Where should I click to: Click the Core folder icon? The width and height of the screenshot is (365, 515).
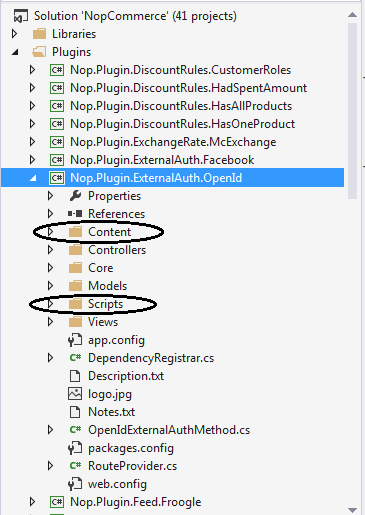[75, 268]
